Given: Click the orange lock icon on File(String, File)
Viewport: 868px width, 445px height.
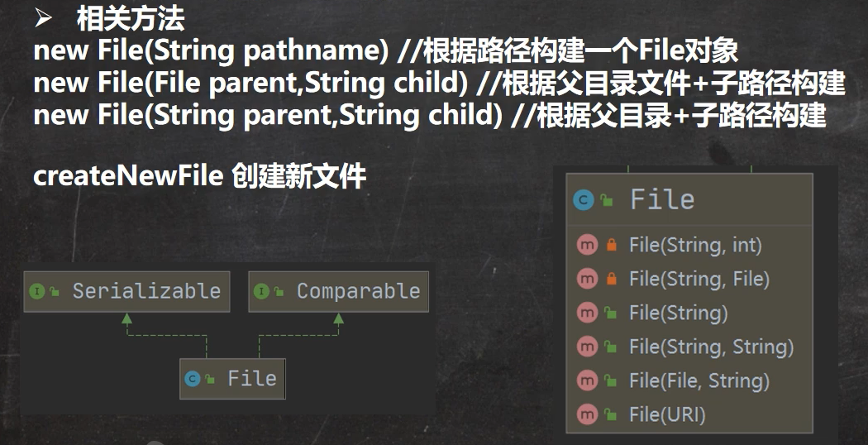Looking at the screenshot, I should pos(612,280).
